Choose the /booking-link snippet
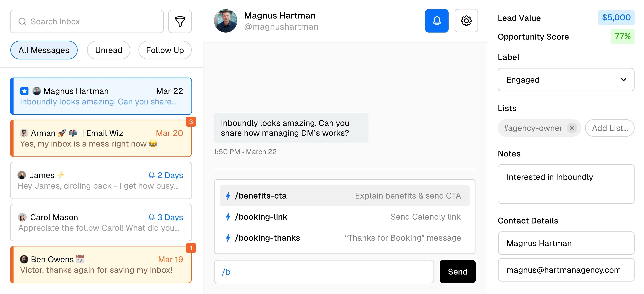This screenshot has width=644, height=294. 344,217
